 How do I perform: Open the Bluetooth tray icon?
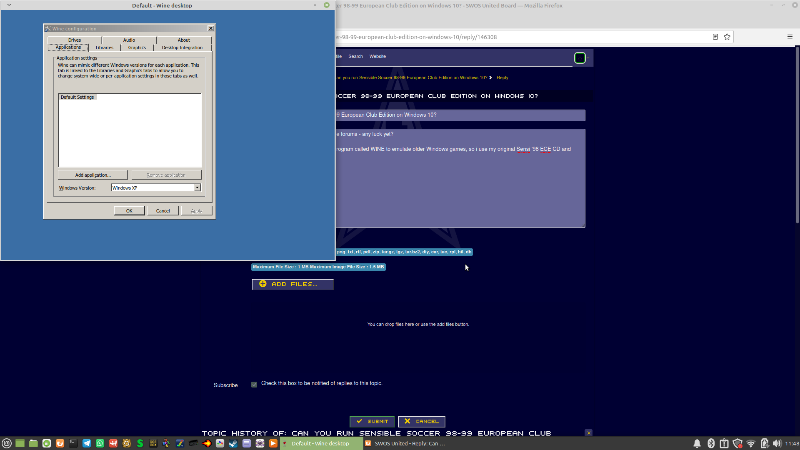coord(709,443)
